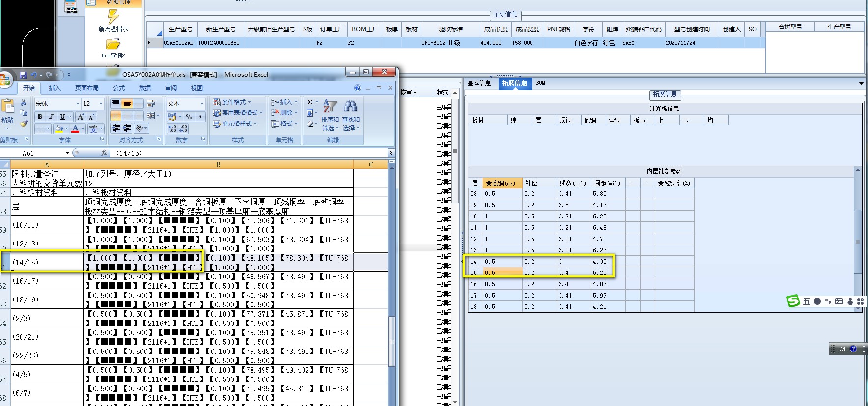868x406 pixels.
Task: Click the 验收标准 column header
Action: [451, 29]
